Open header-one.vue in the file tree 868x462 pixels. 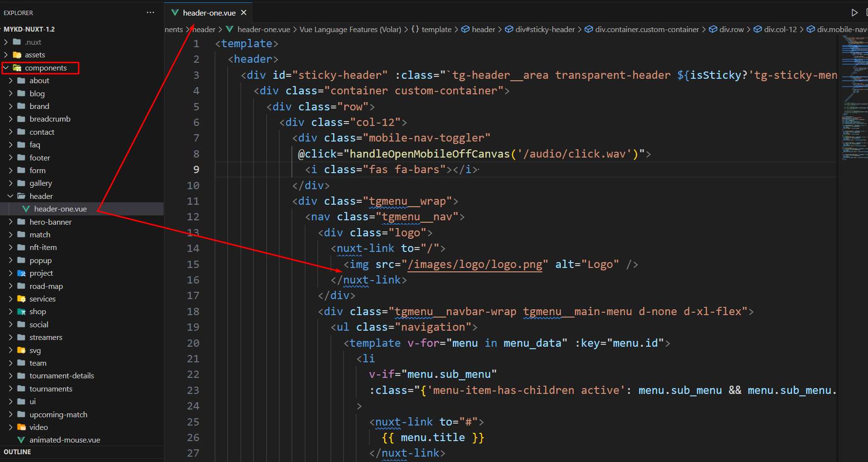point(60,209)
